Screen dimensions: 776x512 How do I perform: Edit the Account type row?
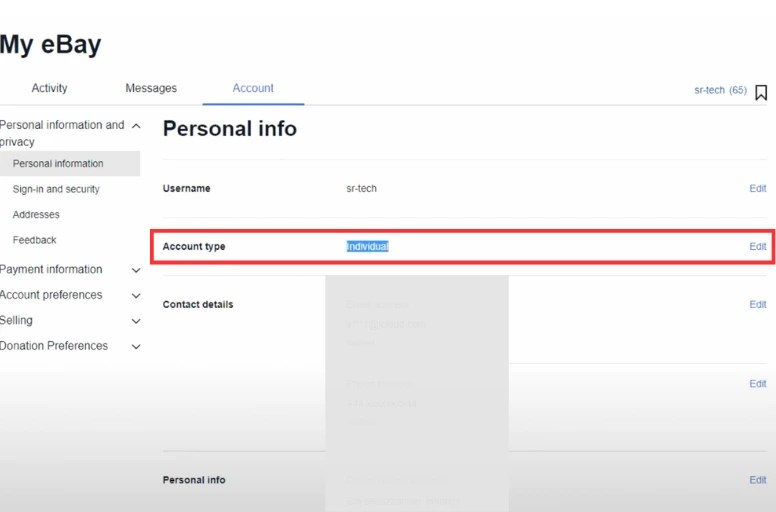[758, 246]
